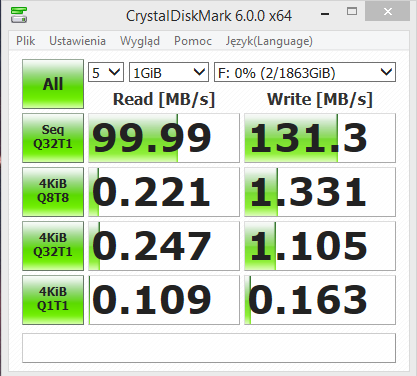Select the Seq read result 99.99
The height and width of the screenshot is (376, 417).
[x=164, y=138]
